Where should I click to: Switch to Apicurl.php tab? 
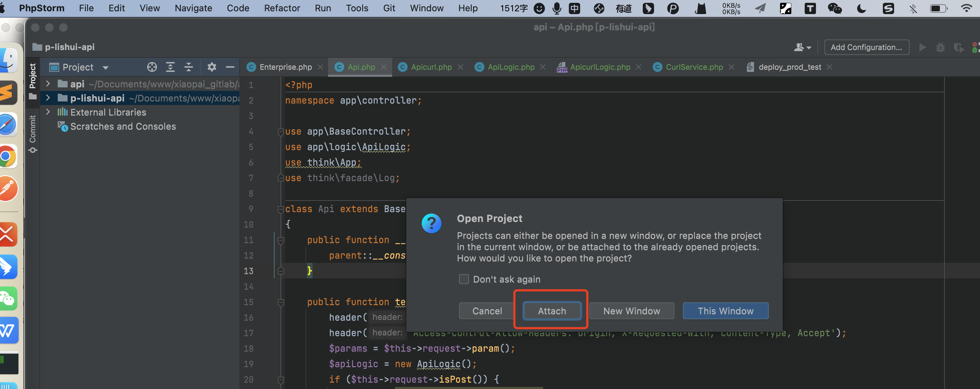[x=431, y=67]
